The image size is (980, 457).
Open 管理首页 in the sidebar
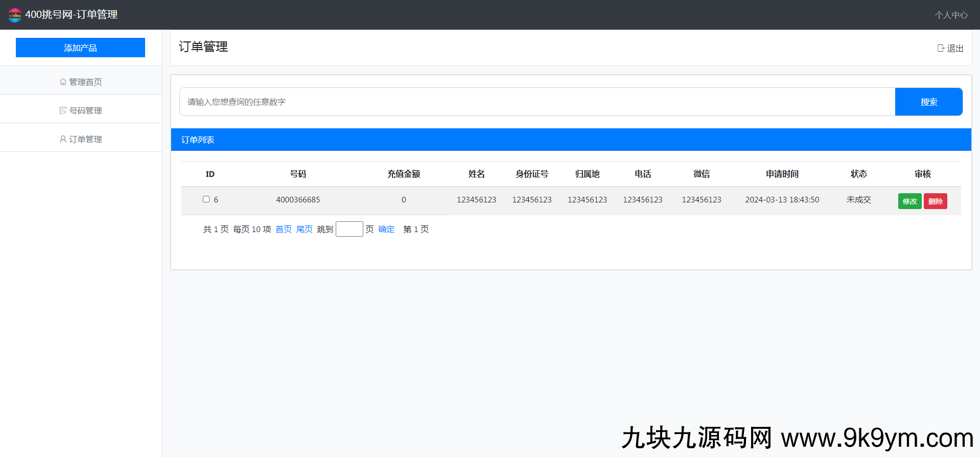coord(85,82)
